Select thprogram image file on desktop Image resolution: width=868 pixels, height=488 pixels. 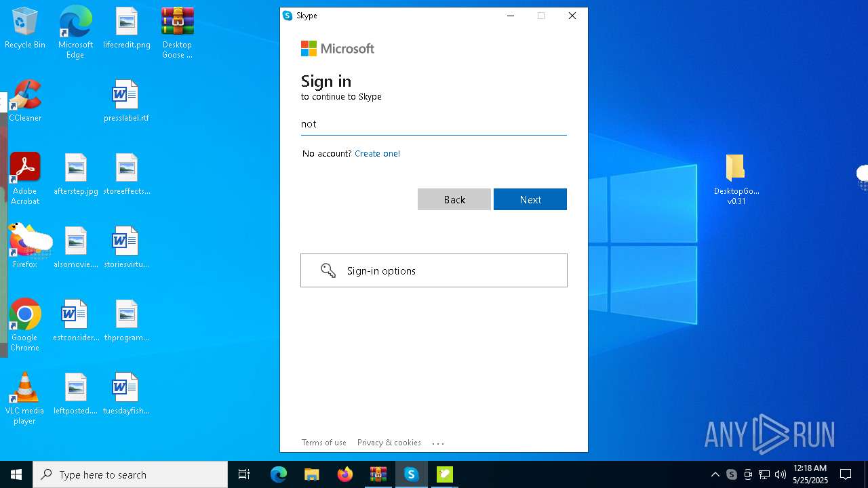coord(127,321)
